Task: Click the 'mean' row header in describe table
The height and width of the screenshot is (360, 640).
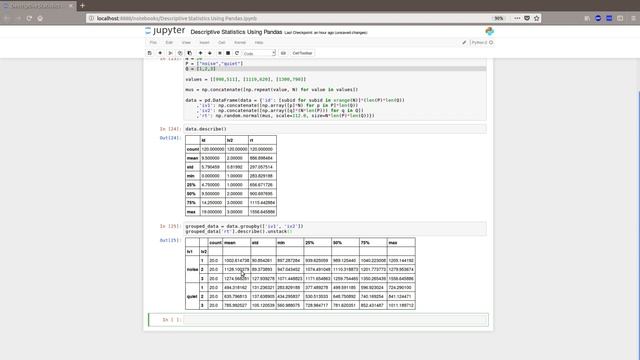Action: [192, 158]
